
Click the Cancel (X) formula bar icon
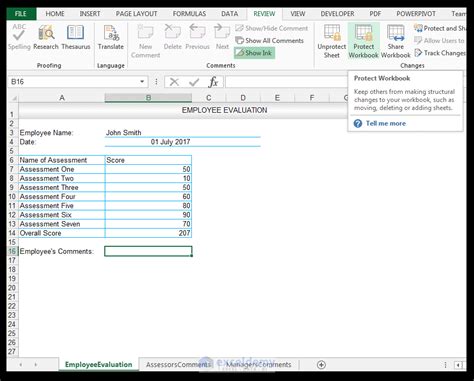pos(174,82)
